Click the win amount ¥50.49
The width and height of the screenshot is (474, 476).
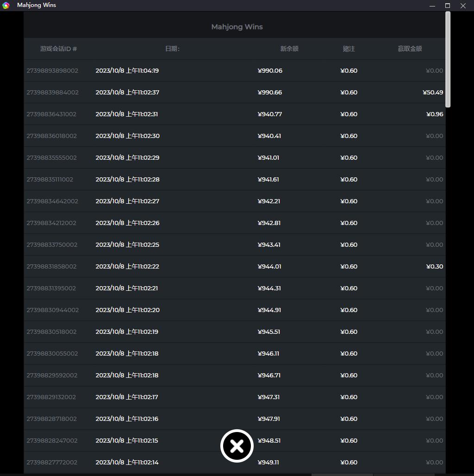[433, 92]
